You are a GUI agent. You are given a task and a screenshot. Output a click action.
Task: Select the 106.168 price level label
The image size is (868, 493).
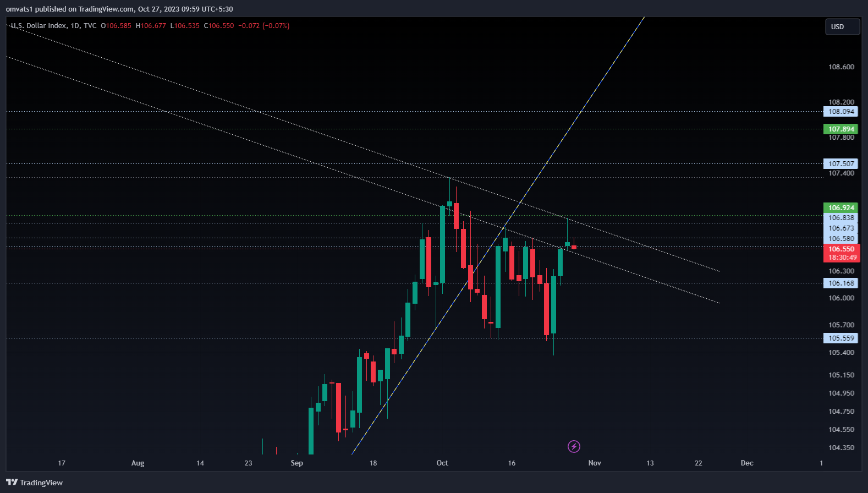tap(841, 283)
